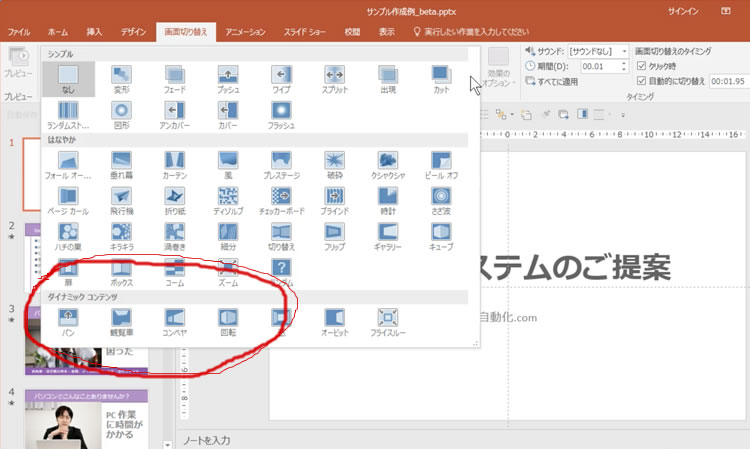Switch to the ホーム tab
Image resolution: width=750 pixels, height=449 pixels.
(x=57, y=32)
